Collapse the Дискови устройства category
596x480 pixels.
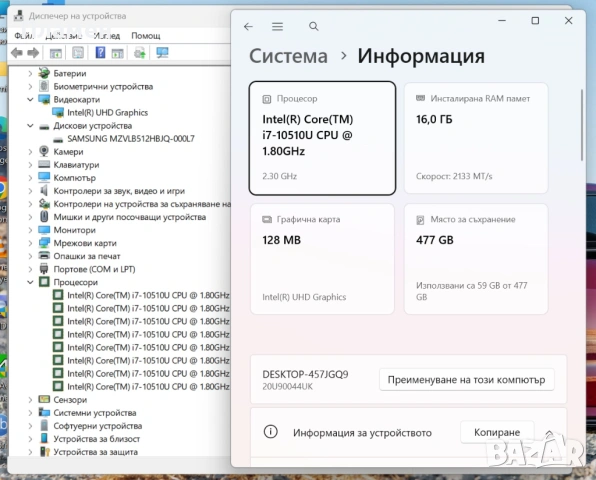click(30, 125)
